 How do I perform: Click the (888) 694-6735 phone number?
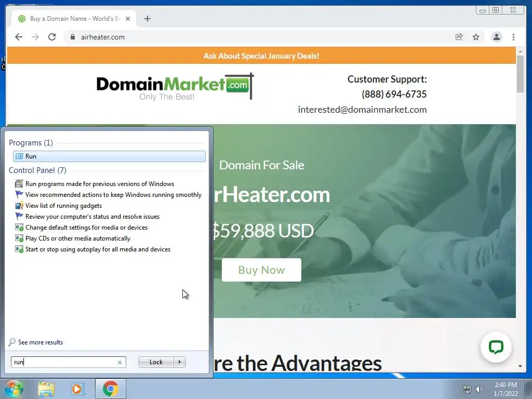tap(394, 94)
